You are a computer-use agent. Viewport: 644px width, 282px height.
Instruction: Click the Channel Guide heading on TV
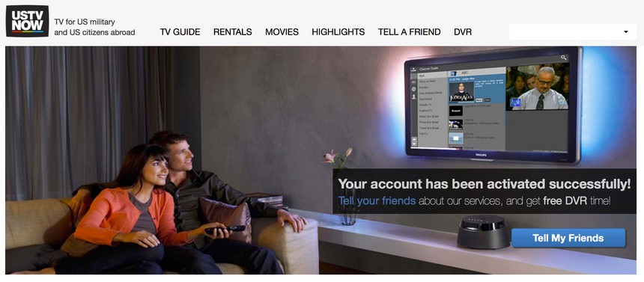click(x=429, y=69)
